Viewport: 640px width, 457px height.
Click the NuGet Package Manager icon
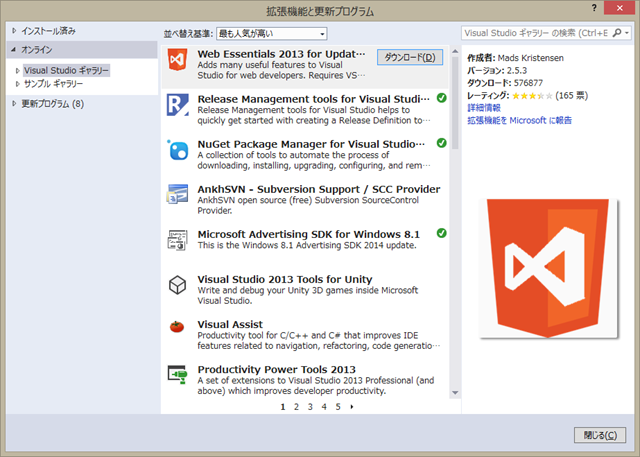point(178,150)
